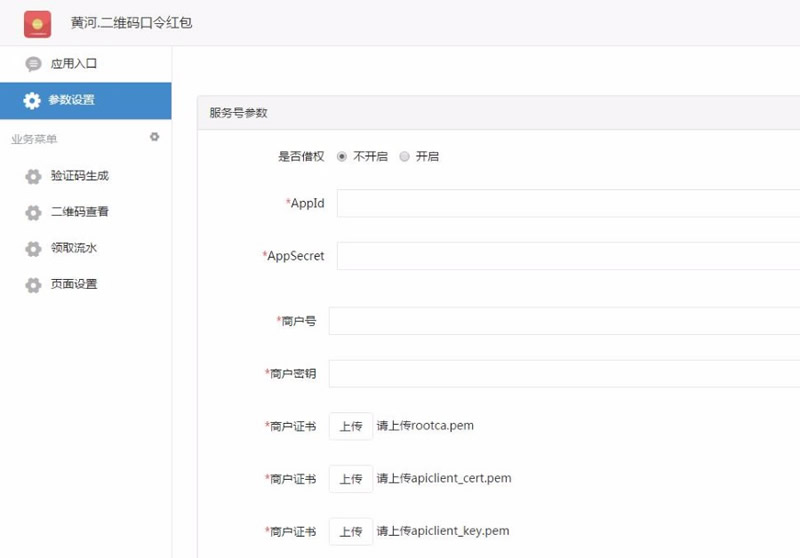Image resolution: width=800 pixels, height=558 pixels.
Task: Open the 参数设置 menu item
Action: (x=72, y=100)
